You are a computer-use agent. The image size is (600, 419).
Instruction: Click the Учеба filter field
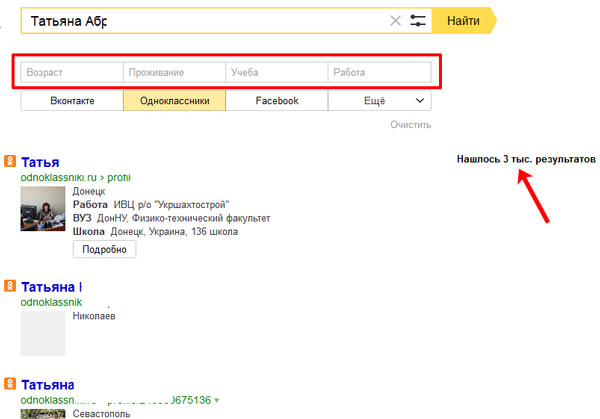[x=277, y=73]
